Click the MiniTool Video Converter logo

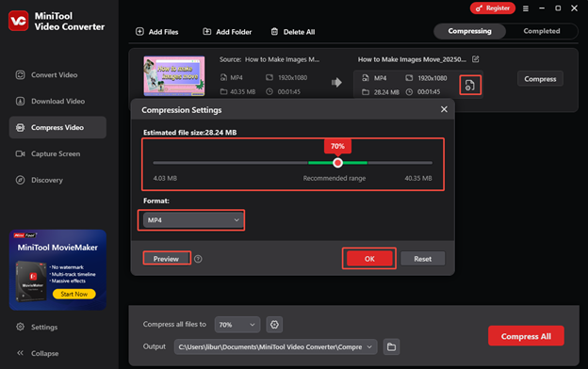coord(19,21)
